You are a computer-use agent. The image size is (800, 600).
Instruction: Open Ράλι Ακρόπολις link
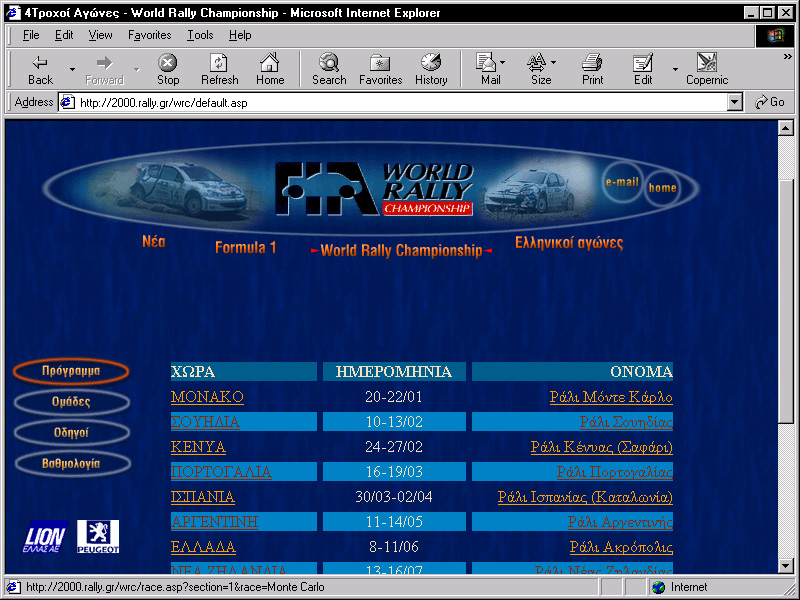pyautogui.click(x=621, y=547)
